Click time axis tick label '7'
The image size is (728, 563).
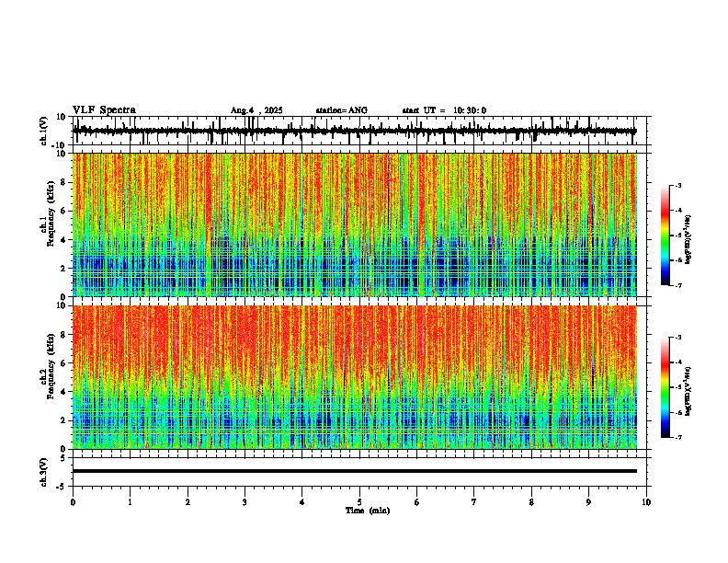pos(474,502)
